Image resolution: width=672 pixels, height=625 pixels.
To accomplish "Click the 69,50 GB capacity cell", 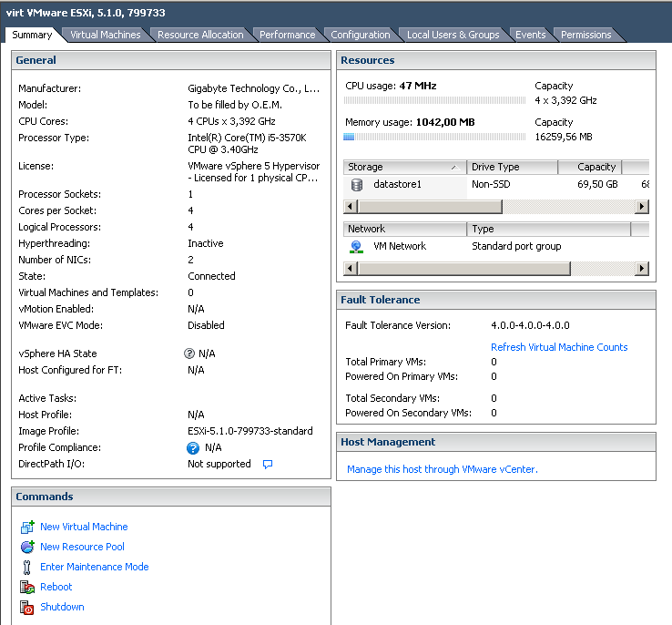I will click(598, 184).
